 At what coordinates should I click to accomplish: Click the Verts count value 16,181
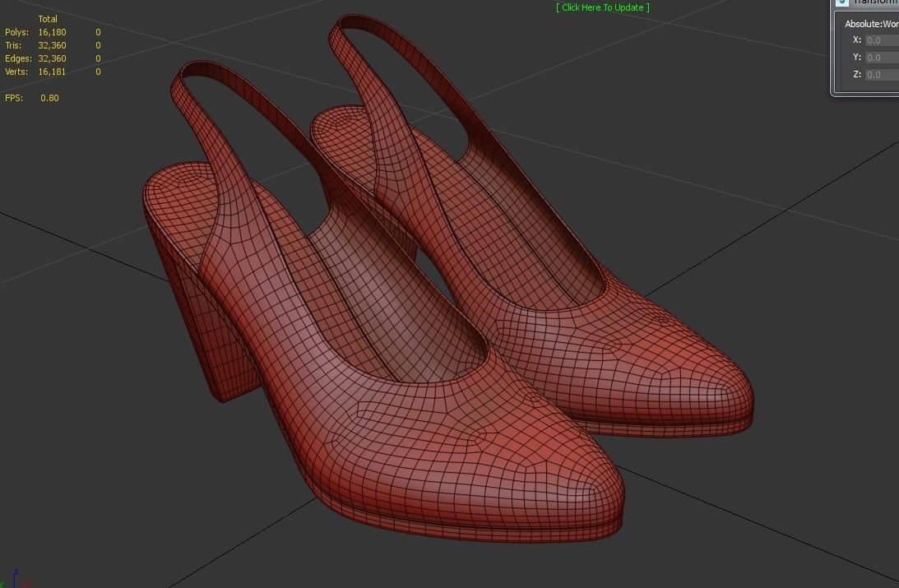point(52,72)
